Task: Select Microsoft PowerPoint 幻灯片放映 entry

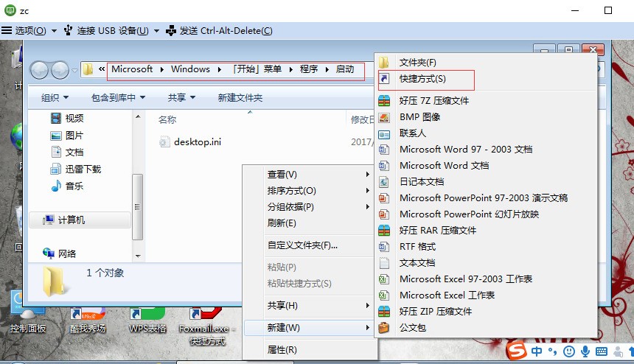Action: (x=485, y=214)
